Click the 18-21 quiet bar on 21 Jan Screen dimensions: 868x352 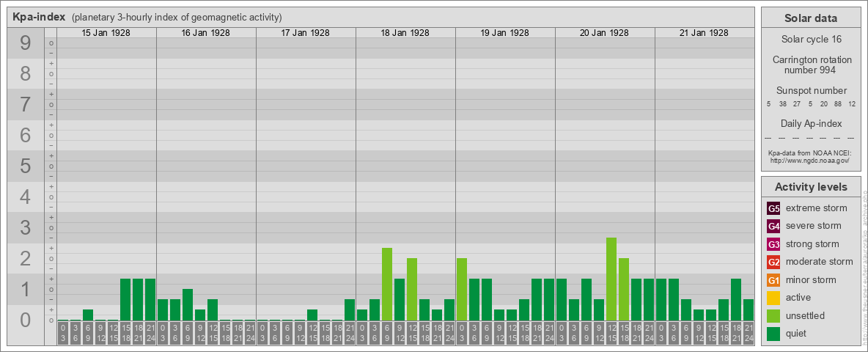point(736,300)
